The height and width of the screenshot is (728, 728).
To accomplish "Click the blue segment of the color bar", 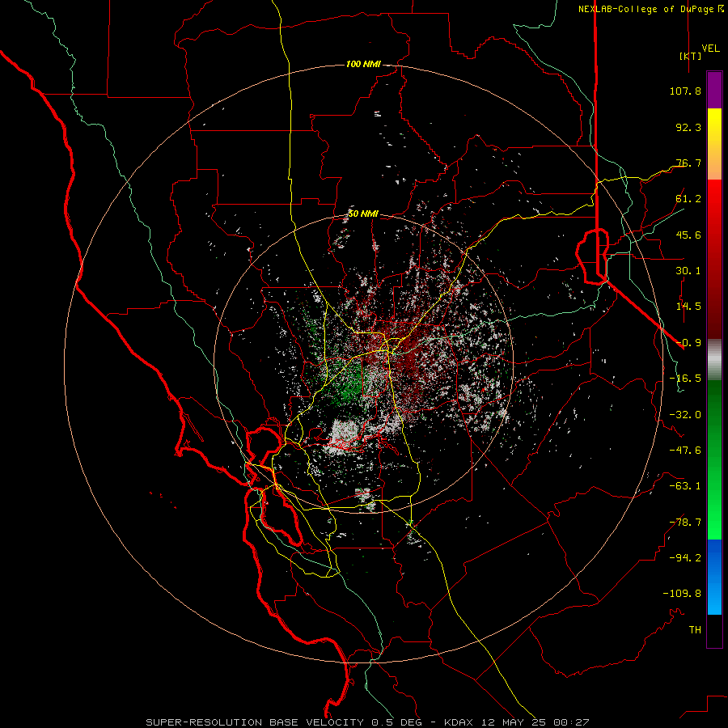I will (x=714, y=577).
